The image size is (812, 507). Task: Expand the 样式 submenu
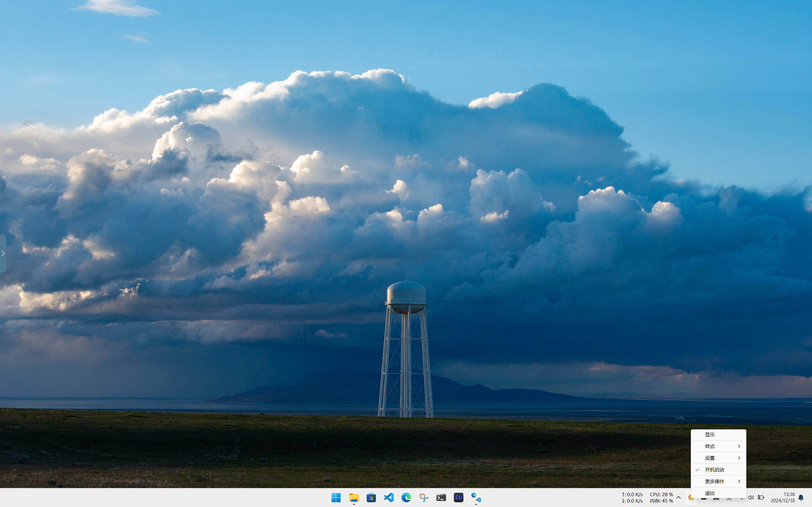[718, 446]
